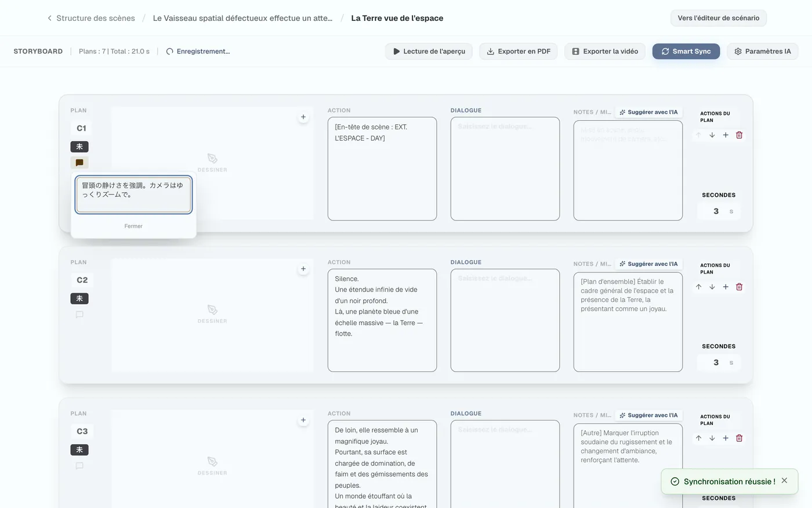Viewport: 812px width, 508px height.
Task: Click the Dialogue field of plan C3
Action: [x=505, y=464]
